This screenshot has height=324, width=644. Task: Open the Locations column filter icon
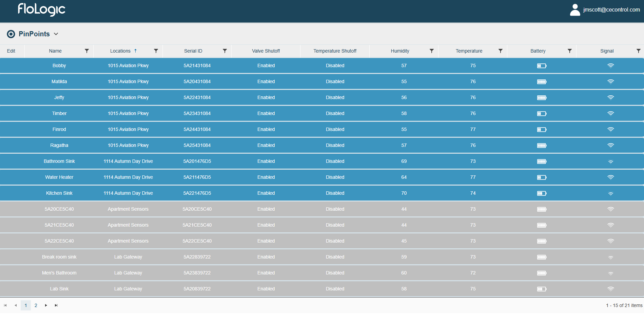pos(156,51)
